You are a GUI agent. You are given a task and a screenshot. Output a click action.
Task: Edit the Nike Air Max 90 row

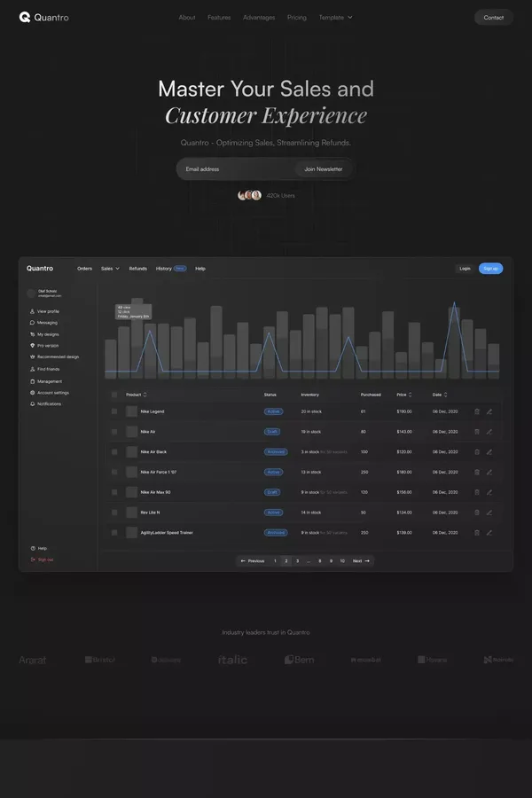(489, 492)
